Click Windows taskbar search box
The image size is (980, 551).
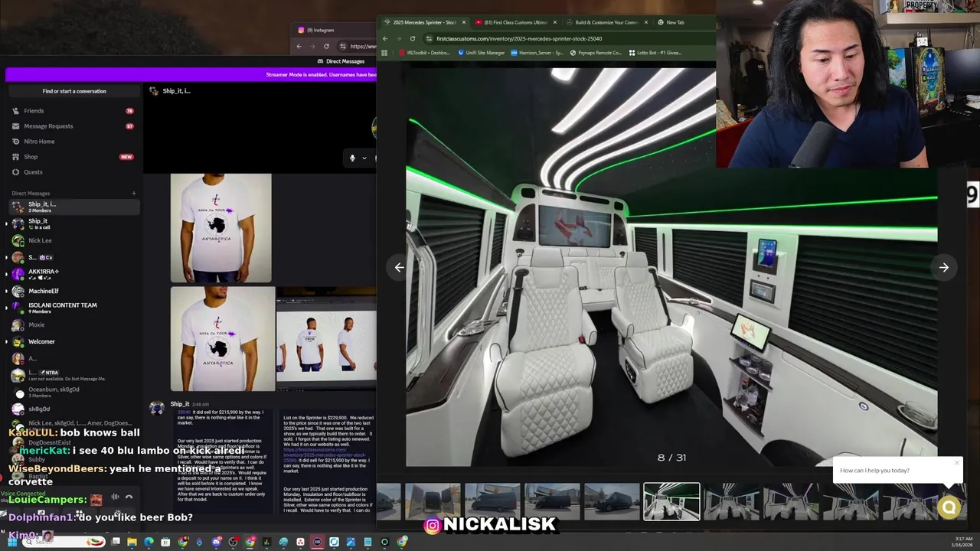(64, 542)
